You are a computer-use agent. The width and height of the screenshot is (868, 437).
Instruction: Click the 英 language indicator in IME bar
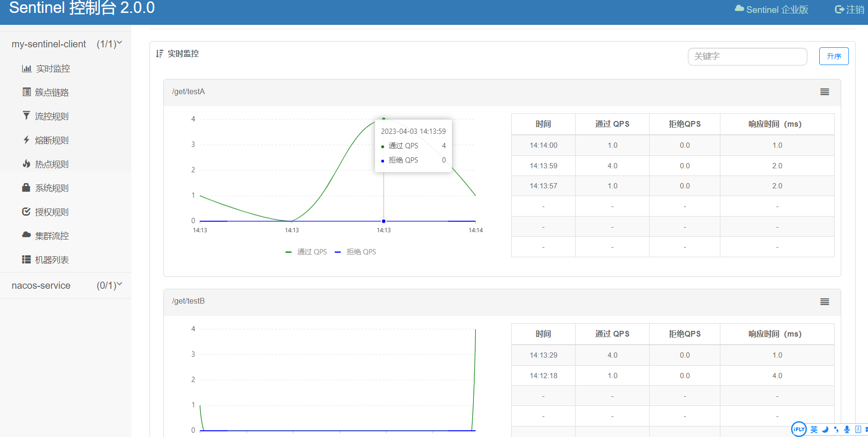814,429
